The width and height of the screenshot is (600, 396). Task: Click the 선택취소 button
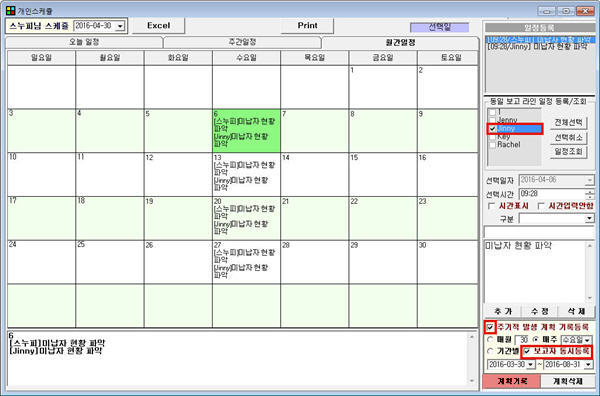(569, 137)
